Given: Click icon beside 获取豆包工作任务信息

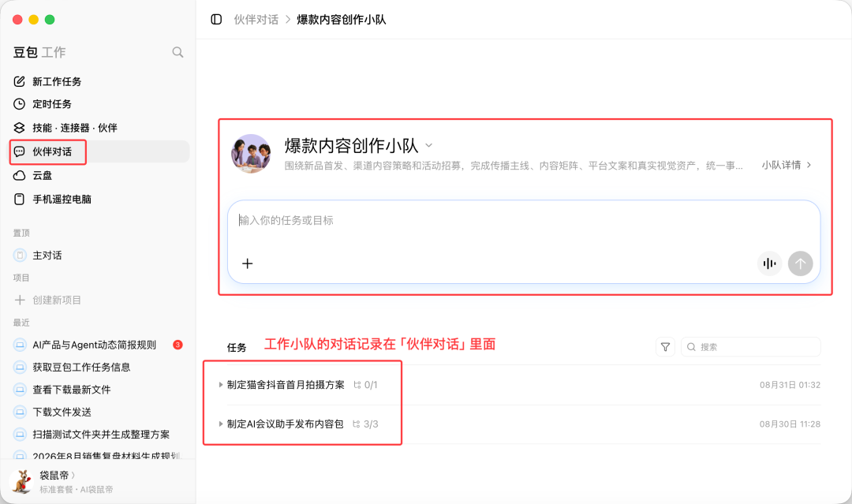Looking at the screenshot, I should [20, 367].
